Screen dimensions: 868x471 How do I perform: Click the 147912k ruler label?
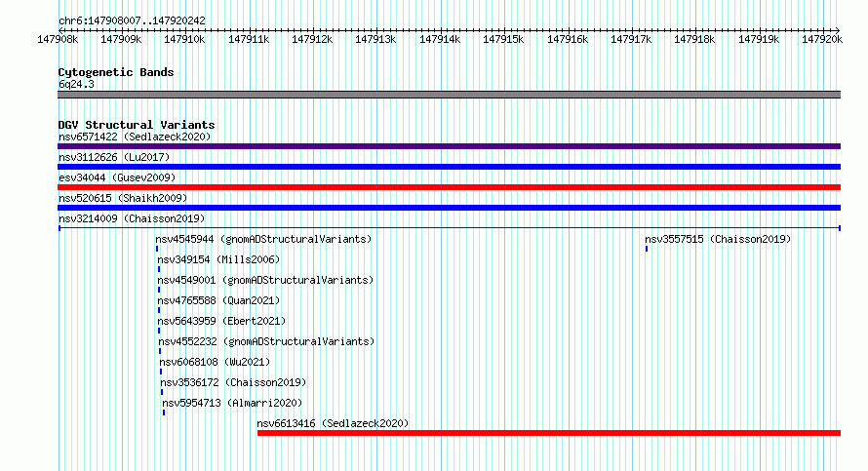click(x=313, y=39)
